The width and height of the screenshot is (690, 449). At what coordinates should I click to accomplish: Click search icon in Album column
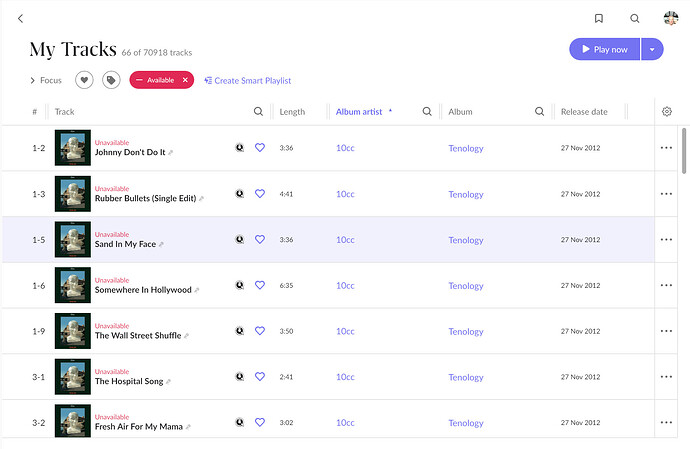[x=540, y=112]
